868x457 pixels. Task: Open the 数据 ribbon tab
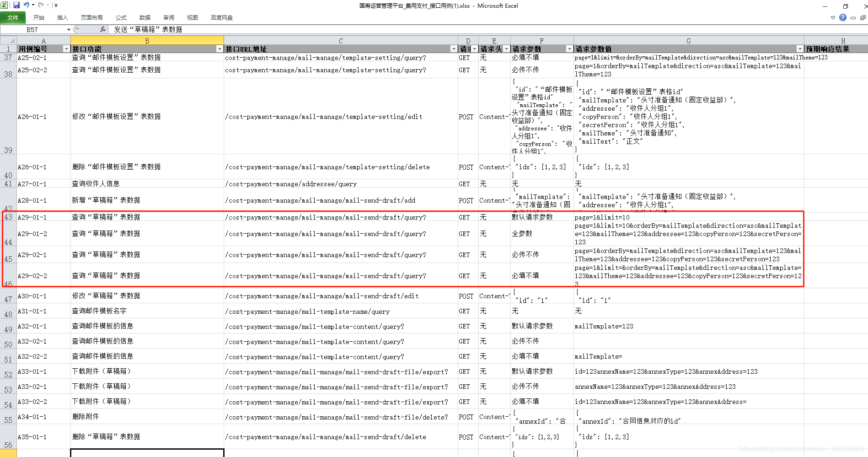click(x=145, y=17)
